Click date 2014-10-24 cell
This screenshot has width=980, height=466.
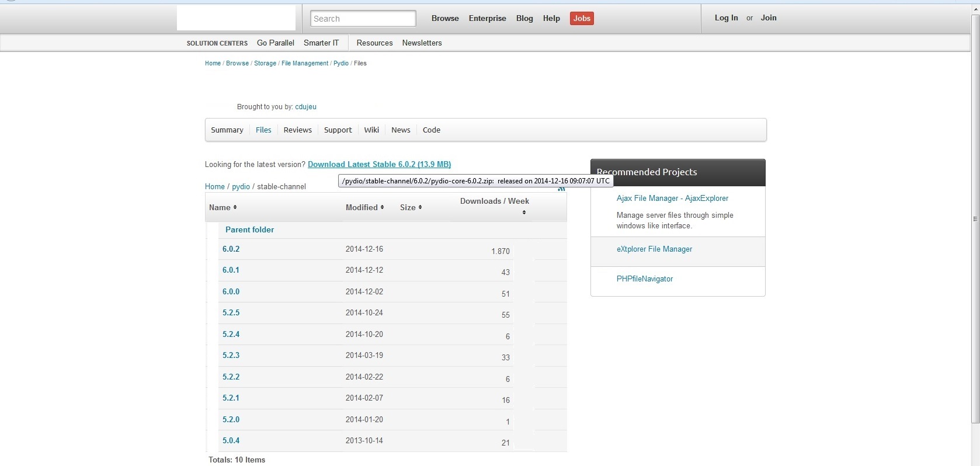[x=364, y=313]
